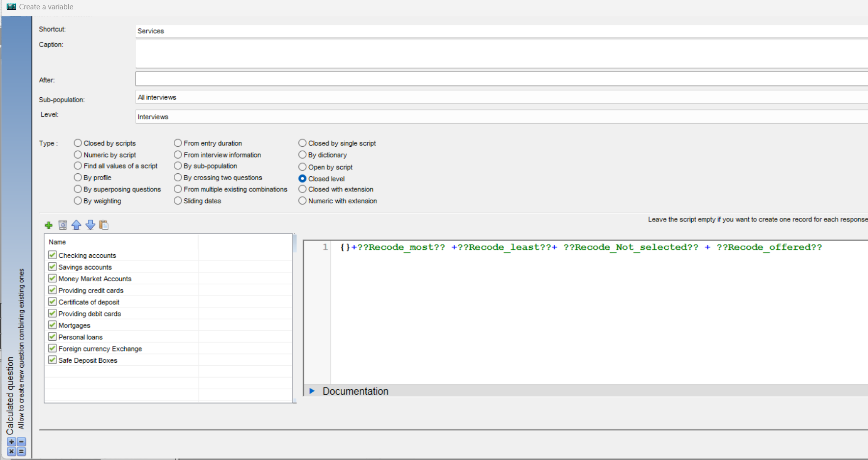This screenshot has width=868, height=460.
Task: Move selected name down with blue down arrow
Action: (90, 225)
